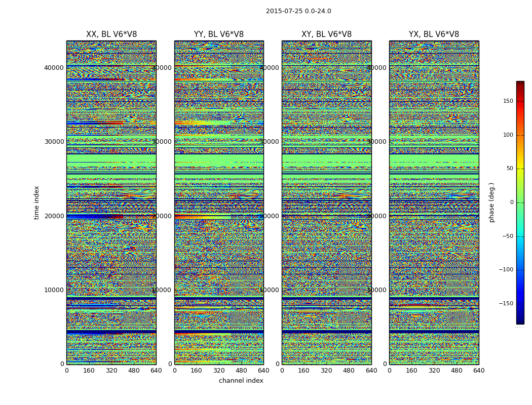The image size is (532, 405).
Task: Click the 480 x-axis tick under YX panel
Action: (457, 371)
